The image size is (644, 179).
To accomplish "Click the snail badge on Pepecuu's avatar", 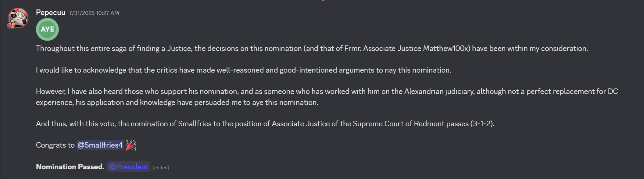I will click(x=10, y=26).
